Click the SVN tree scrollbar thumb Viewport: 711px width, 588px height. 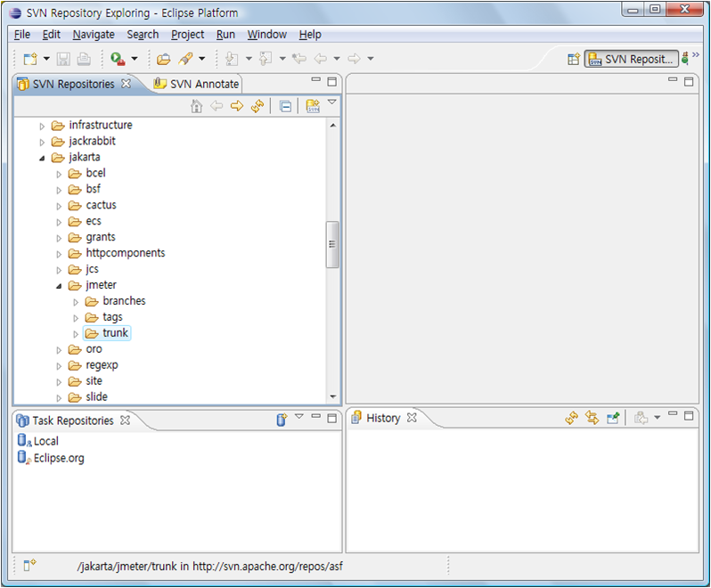tap(332, 244)
